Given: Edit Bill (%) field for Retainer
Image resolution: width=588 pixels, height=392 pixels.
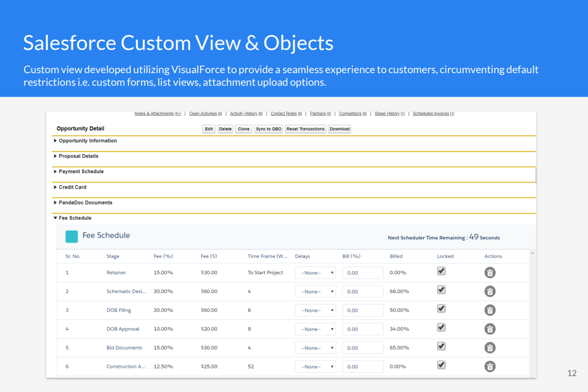Looking at the screenshot, I should click(x=363, y=273).
